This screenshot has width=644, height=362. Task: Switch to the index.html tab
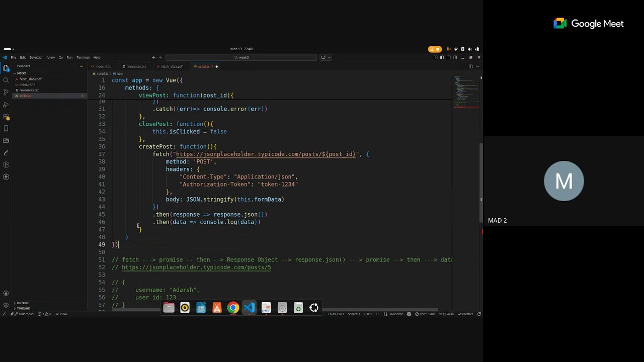[x=103, y=66]
